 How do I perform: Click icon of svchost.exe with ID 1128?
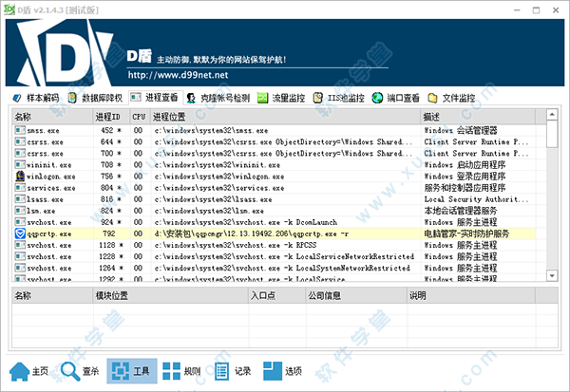(20, 245)
